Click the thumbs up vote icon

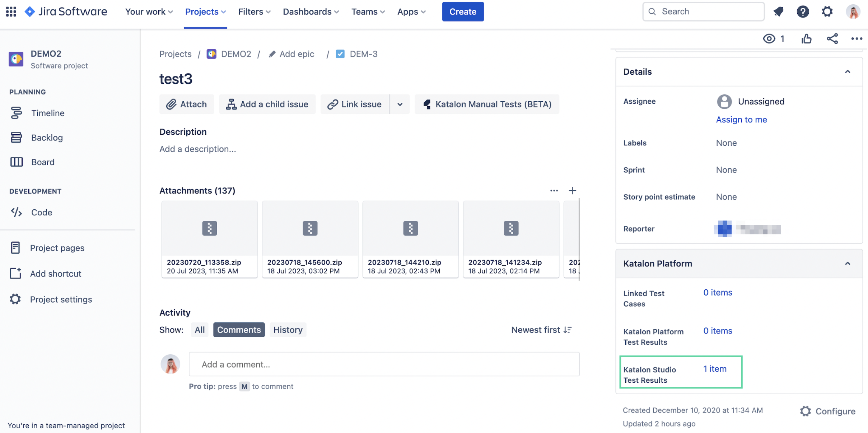[806, 39]
